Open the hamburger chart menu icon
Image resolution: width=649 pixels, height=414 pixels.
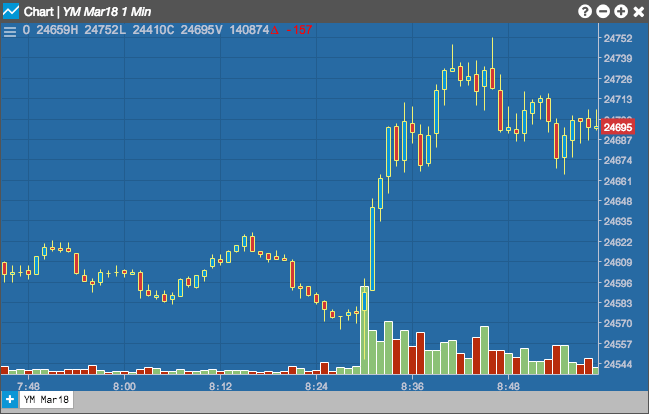click(10, 31)
